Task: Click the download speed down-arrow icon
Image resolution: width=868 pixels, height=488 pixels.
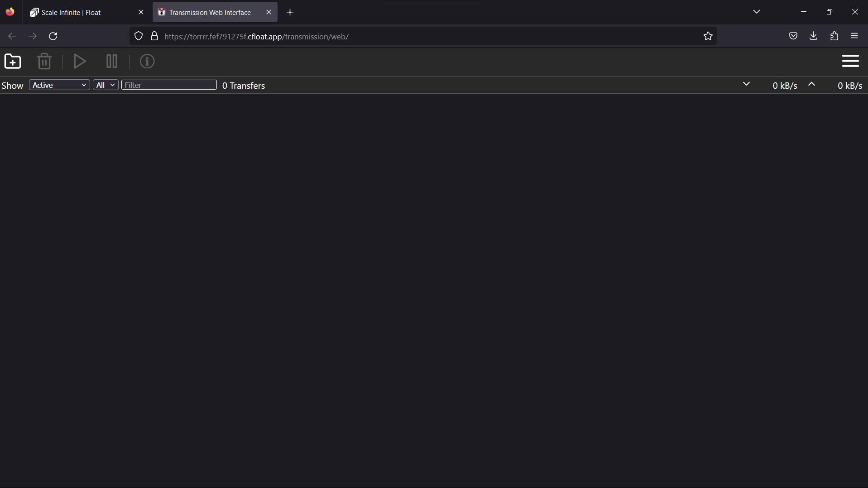Action: pyautogui.click(x=747, y=84)
